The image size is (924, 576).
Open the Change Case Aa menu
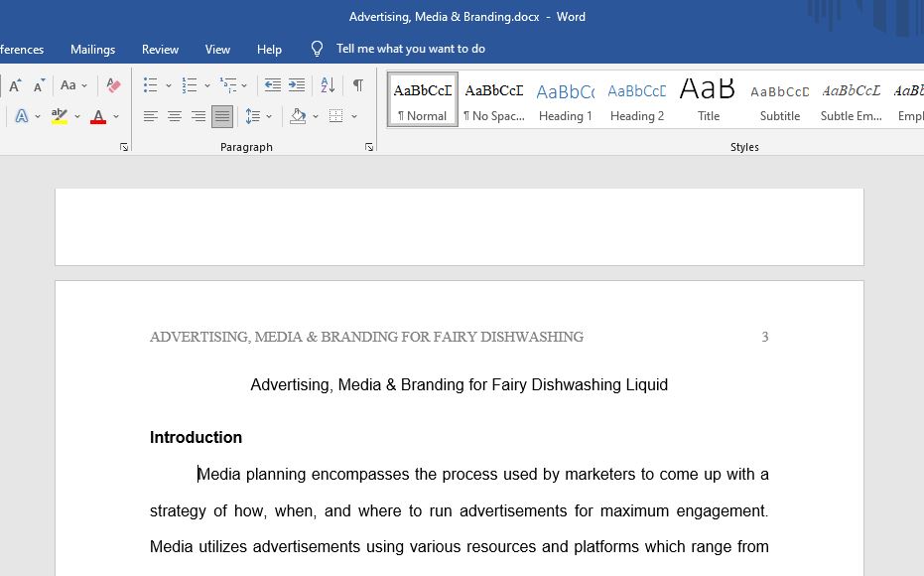[73, 85]
